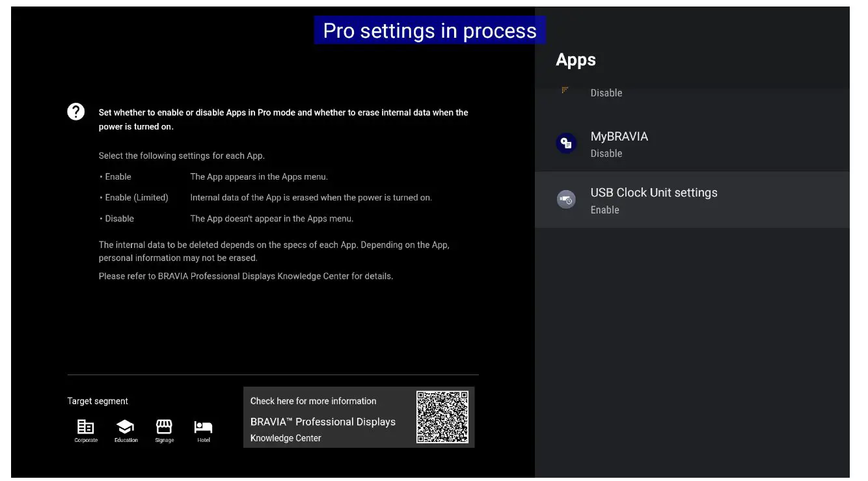Viewport: 868px width, 481px height.
Task: Click the Apps panel heading
Action: click(576, 60)
